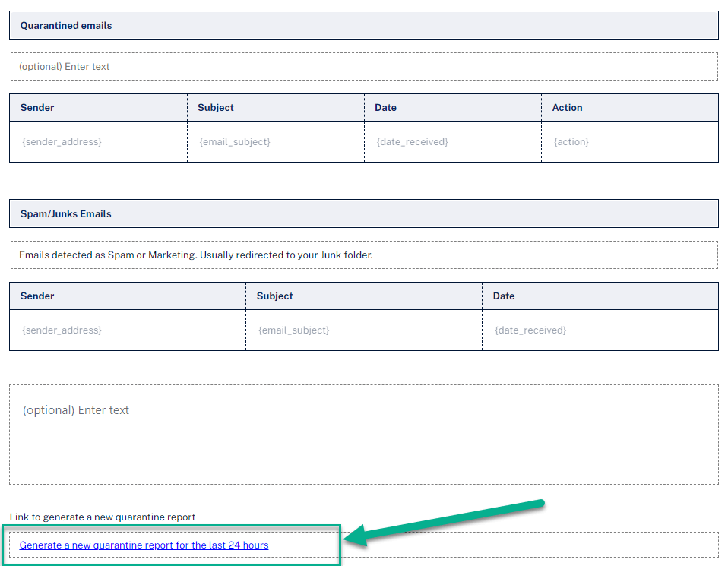The height and width of the screenshot is (566, 728).
Task: Select the {email_subject} cell in Spam/Junks table
Action: tap(364, 330)
